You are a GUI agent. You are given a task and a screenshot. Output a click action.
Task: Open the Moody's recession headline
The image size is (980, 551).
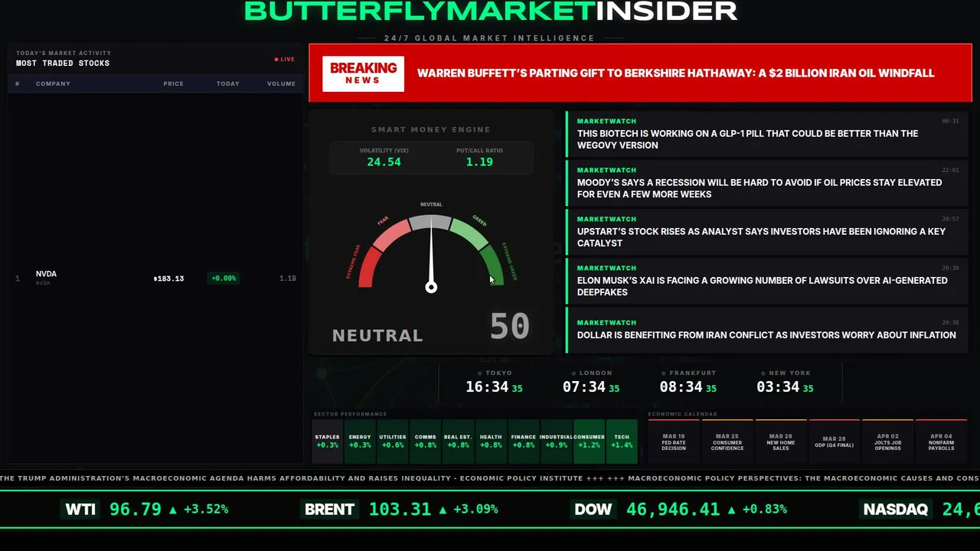(766, 182)
